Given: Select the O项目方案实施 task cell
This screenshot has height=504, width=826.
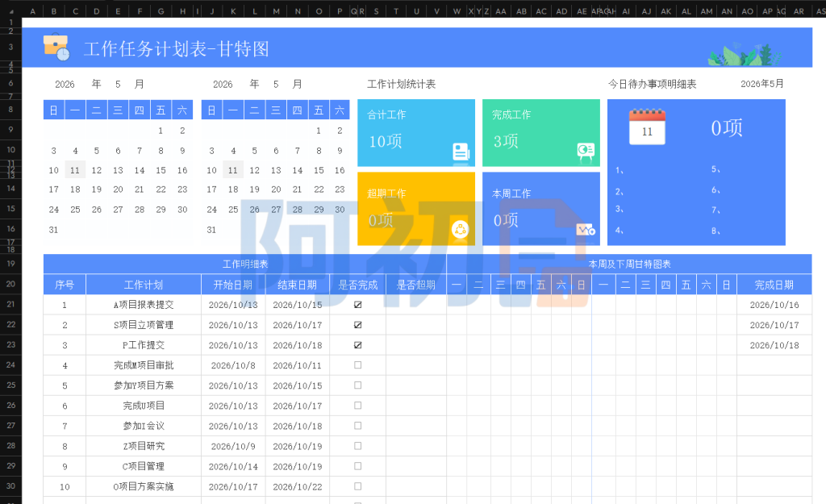Looking at the screenshot, I should (144, 486).
